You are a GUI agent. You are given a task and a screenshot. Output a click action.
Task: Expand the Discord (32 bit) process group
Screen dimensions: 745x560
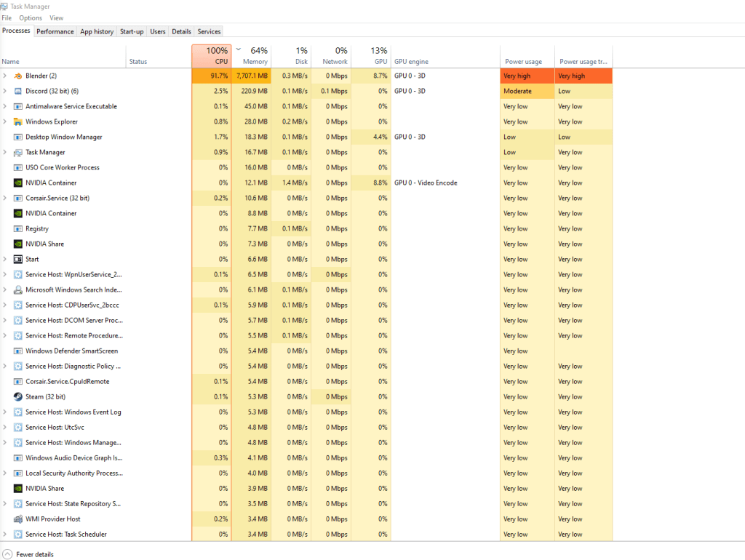[x=5, y=91]
